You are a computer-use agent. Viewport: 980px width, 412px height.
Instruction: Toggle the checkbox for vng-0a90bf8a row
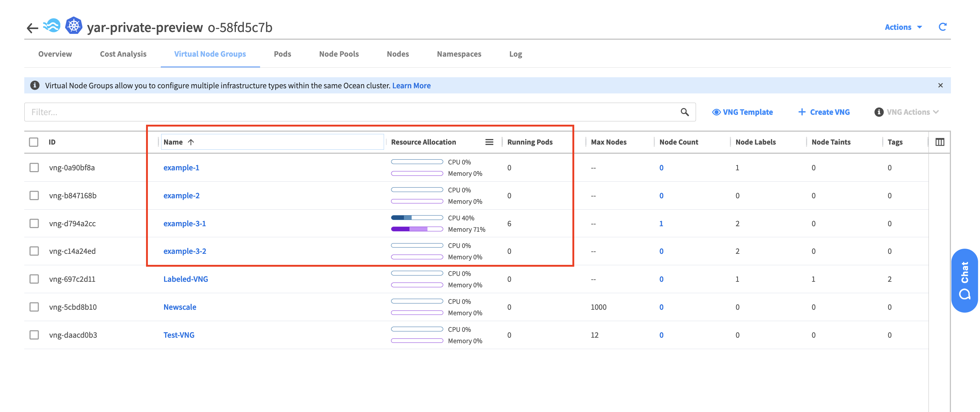(35, 167)
